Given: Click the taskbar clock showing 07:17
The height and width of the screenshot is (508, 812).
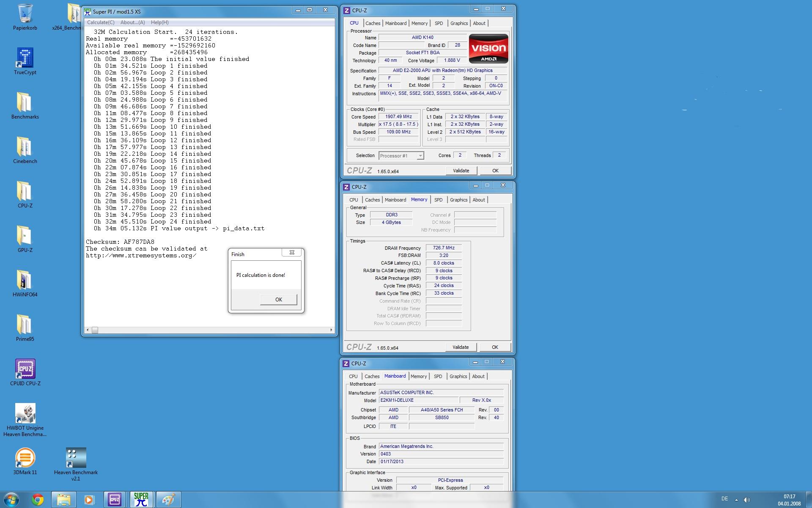Looking at the screenshot, I should [789, 500].
